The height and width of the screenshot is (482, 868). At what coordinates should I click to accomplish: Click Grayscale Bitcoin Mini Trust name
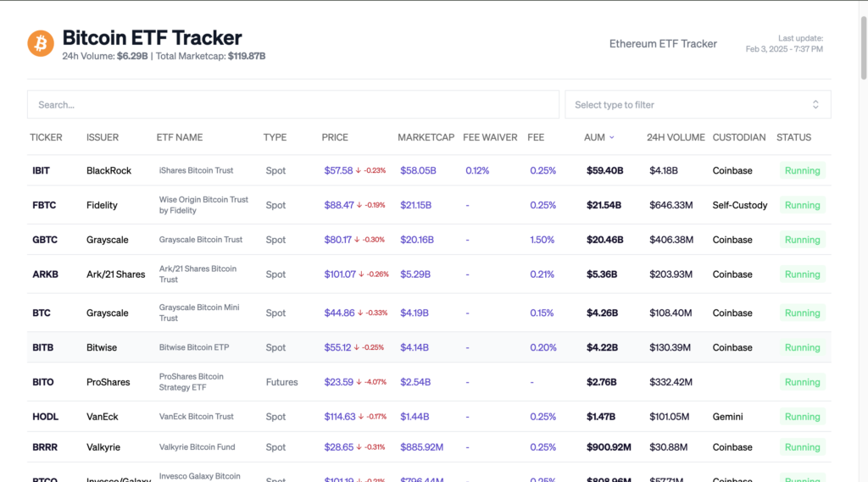pos(199,313)
